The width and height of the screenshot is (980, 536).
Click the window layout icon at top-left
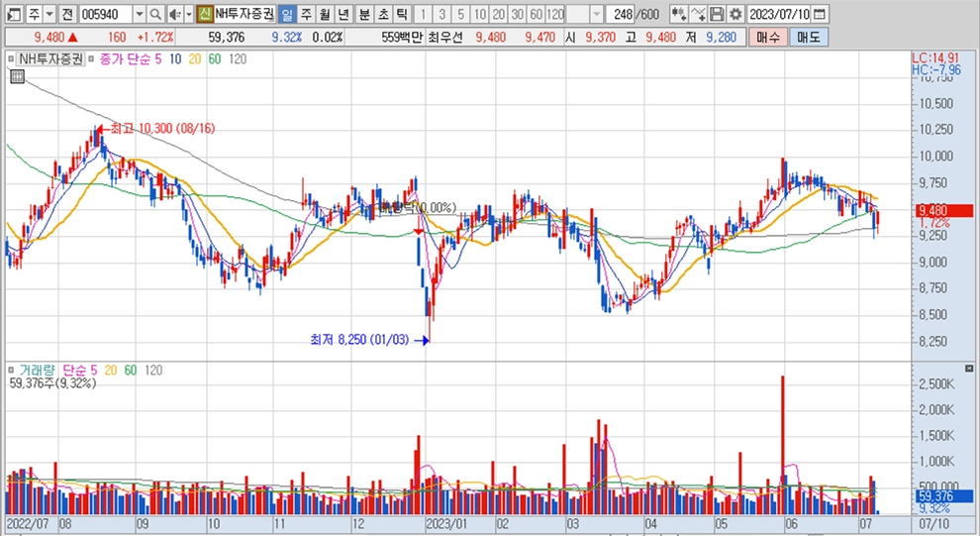pyautogui.click(x=11, y=15)
